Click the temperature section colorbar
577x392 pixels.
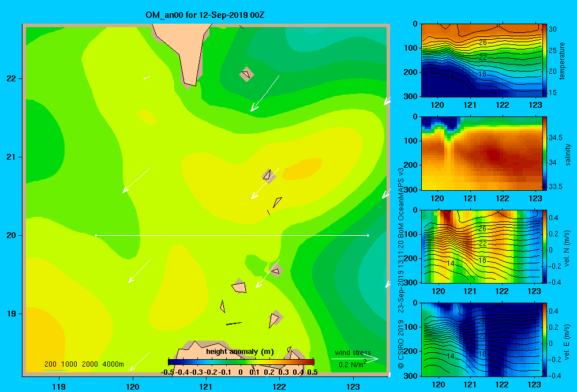tap(545, 61)
